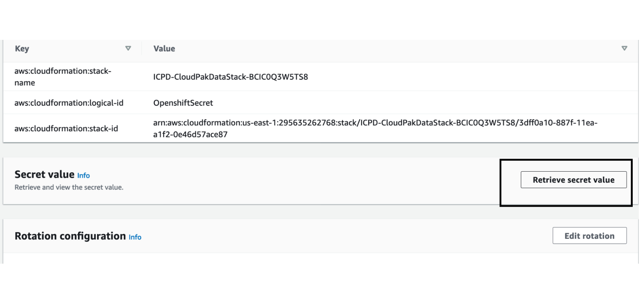The height and width of the screenshot is (283, 644).
Task: Click the ICPD-CloudPakDataStack-BCIC0Q3W5TS8 stack name value
Action: 231,77
